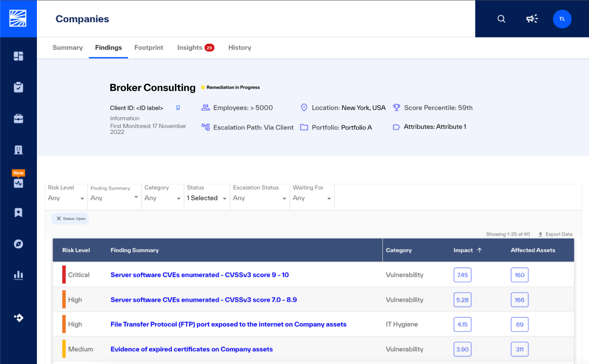
Task: Click the bookmark star sidebar icon
Action: [18, 213]
